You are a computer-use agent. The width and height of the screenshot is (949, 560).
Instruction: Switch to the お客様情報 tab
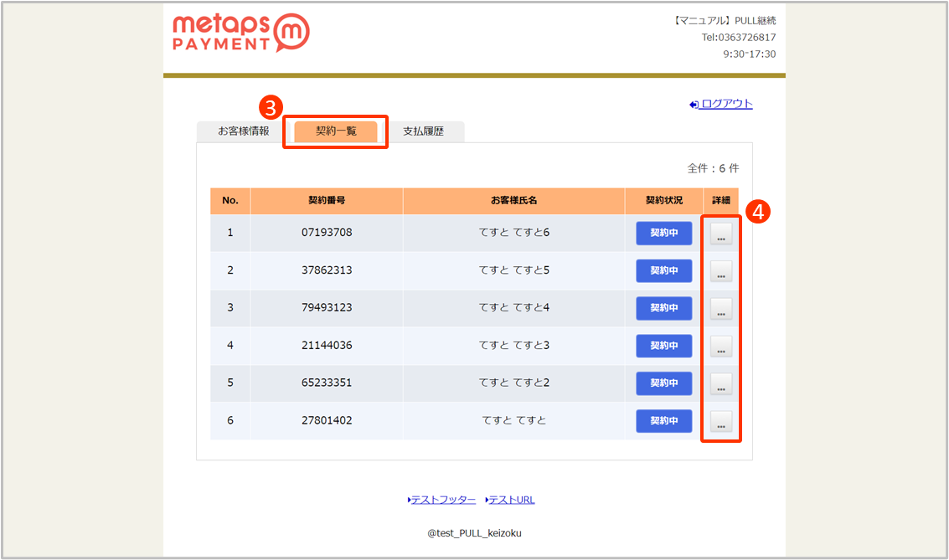(x=244, y=131)
